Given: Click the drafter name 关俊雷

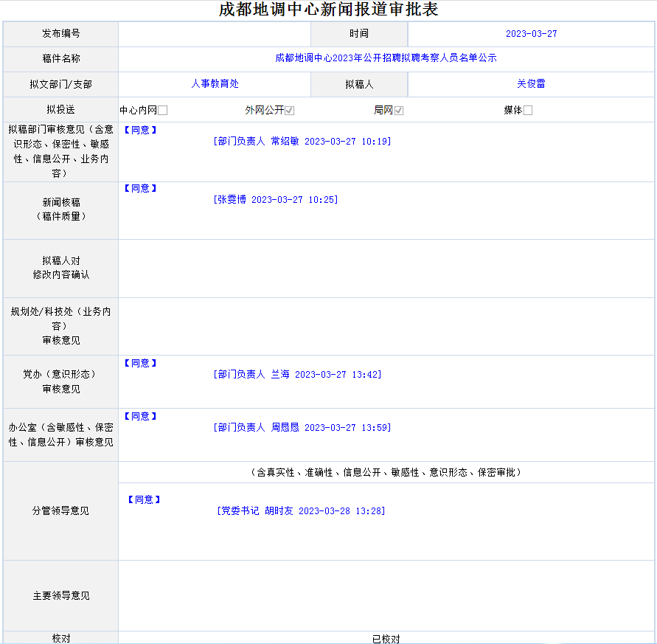Looking at the screenshot, I should [531, 84].
